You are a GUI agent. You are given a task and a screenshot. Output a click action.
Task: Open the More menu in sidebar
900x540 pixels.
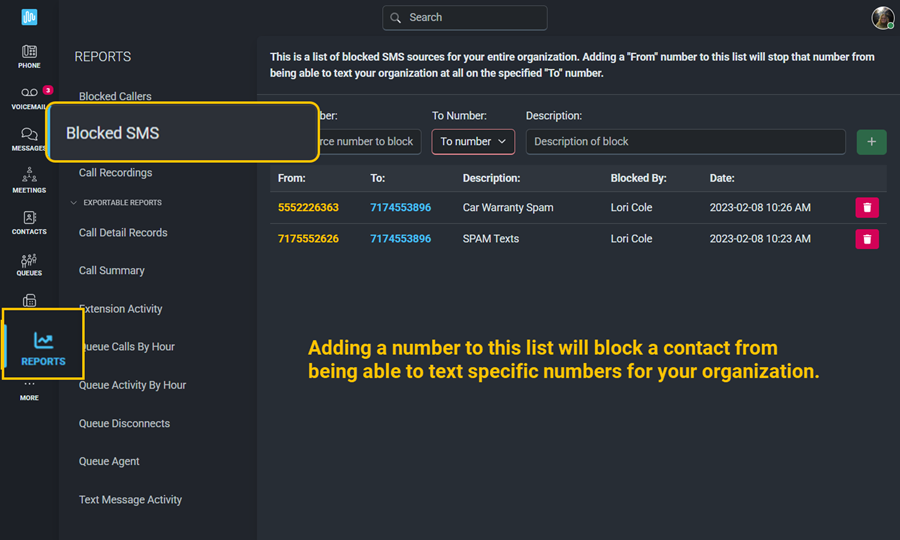[x=29, y=389]
